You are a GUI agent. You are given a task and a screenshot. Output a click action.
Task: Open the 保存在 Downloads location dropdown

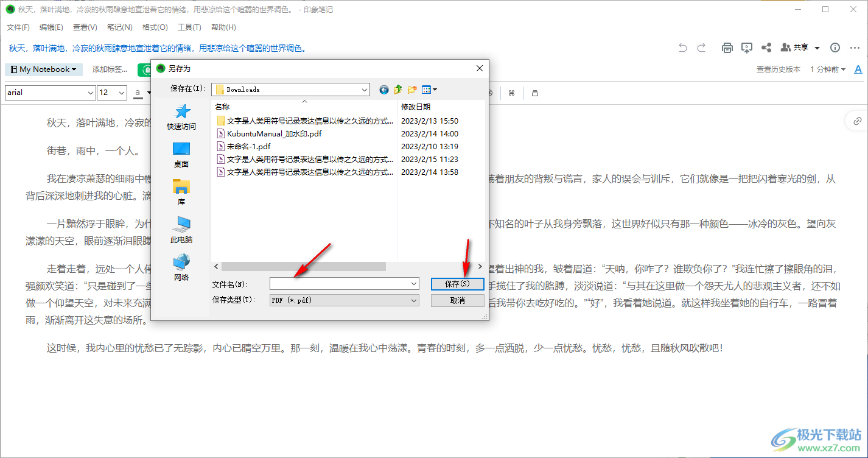(x=290, y=90)
